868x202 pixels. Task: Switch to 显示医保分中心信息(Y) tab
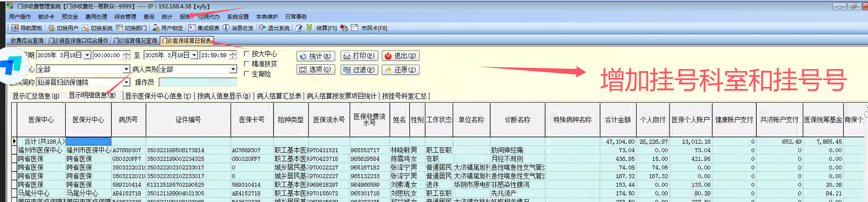click(x=158, y=96)
